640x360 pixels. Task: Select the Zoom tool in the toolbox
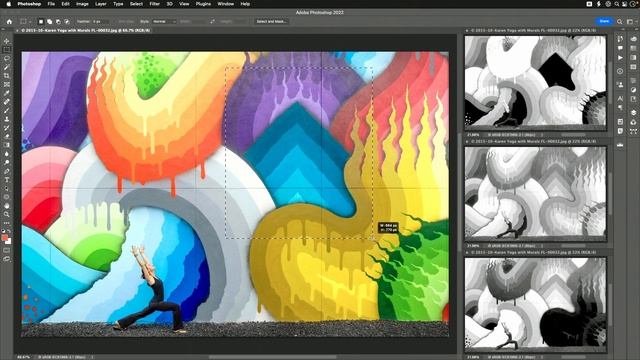(x=7, y=214)
